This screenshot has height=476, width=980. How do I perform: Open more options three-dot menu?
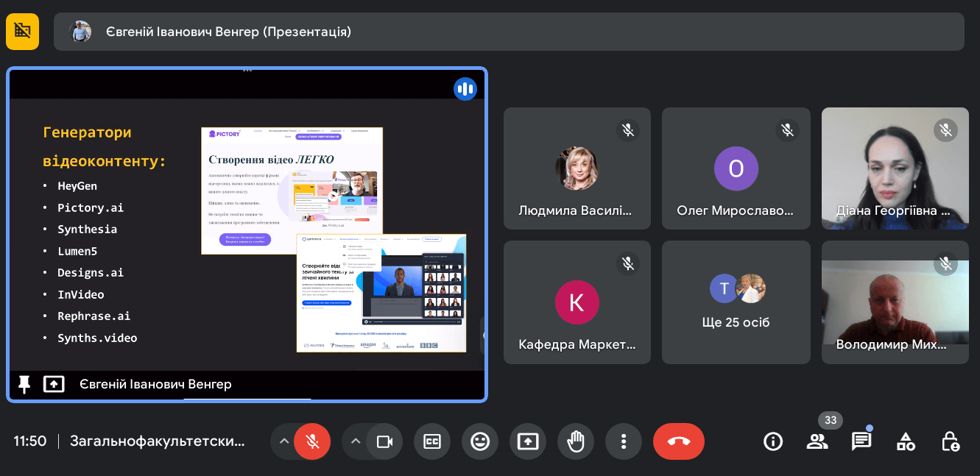point(624,441)
